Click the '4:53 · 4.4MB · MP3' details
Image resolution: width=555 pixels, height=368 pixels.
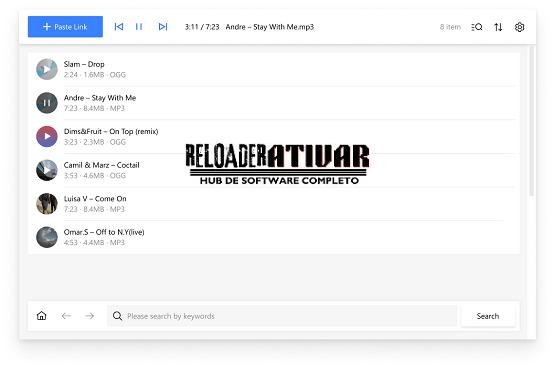[94, 243]
